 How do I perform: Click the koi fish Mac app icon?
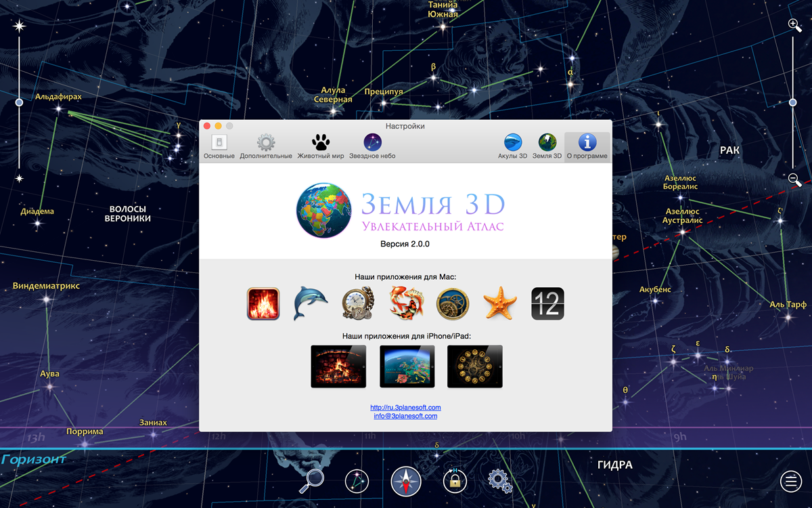click(x=405, y=304)
